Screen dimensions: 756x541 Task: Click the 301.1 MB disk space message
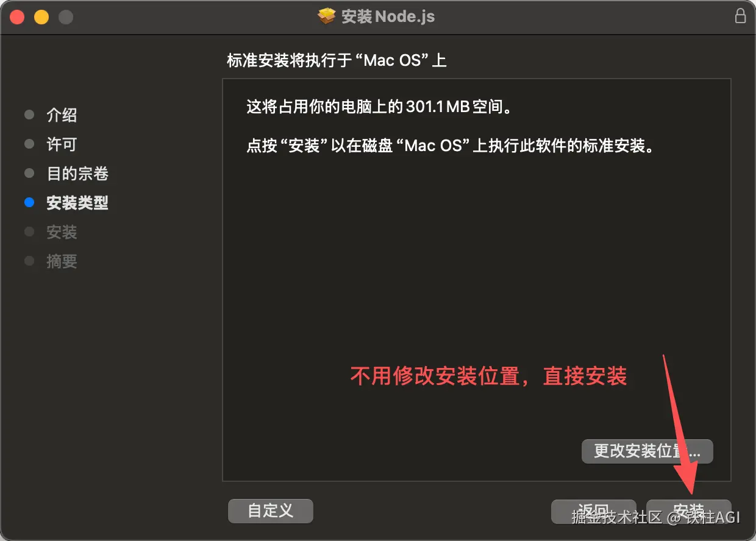(x=379, y=108)
